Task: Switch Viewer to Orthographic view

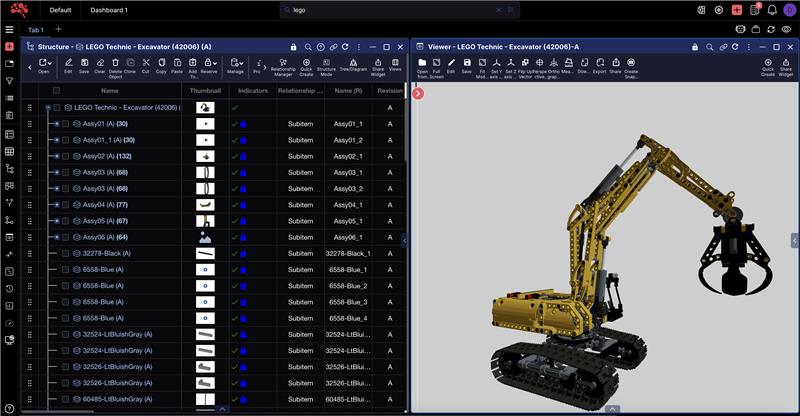Action: (x=554, y=68)
